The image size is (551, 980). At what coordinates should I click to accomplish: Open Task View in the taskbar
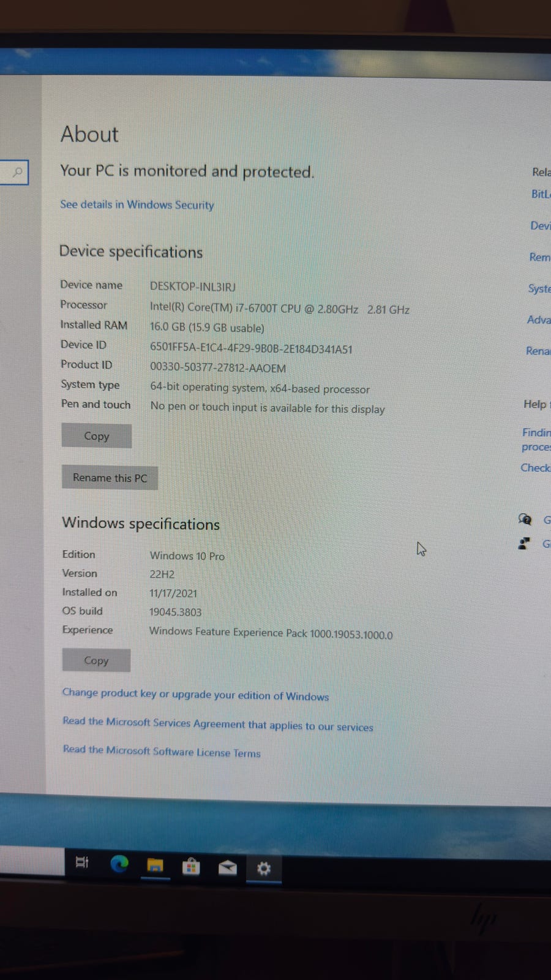tap(82, 862)
